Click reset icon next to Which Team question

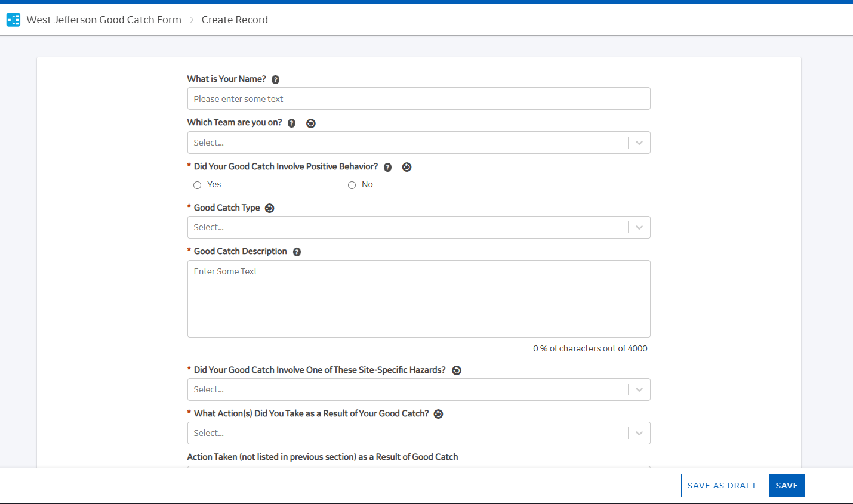tap(310, 123)
